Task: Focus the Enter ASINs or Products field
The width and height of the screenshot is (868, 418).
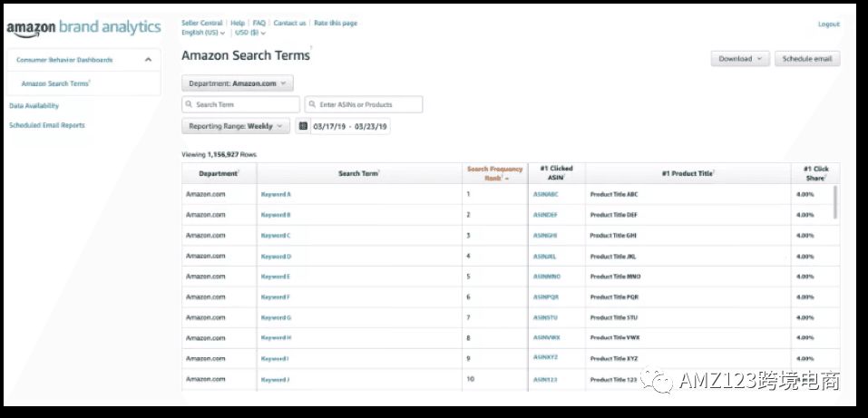Action: pyautogui.click(x=364, y=104)
